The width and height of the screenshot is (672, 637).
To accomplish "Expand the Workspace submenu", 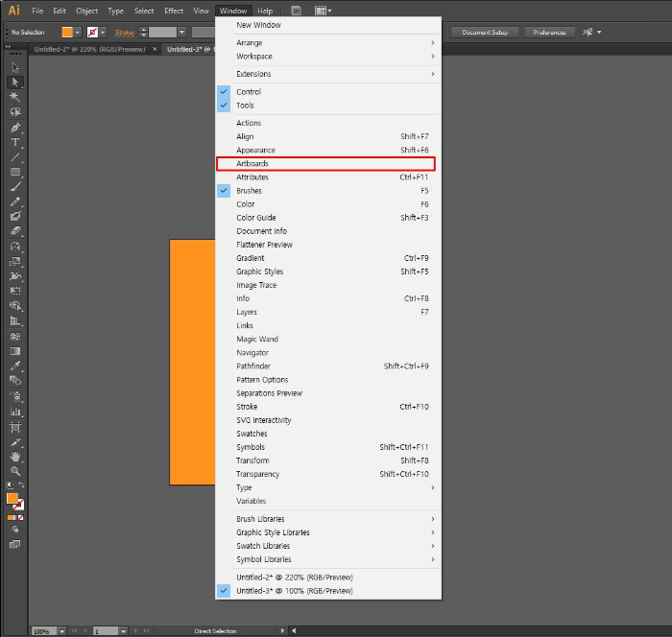I will pyautogui.click(x=328, y=56).
